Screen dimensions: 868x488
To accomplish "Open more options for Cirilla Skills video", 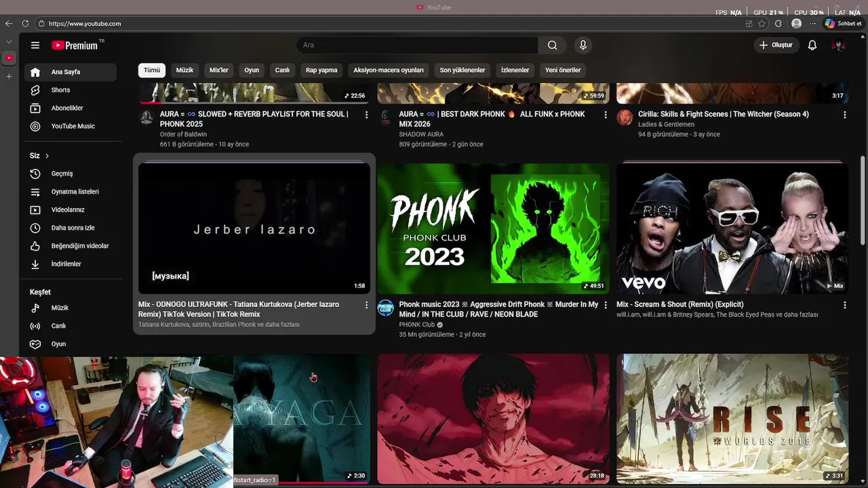I will point(844,115).
